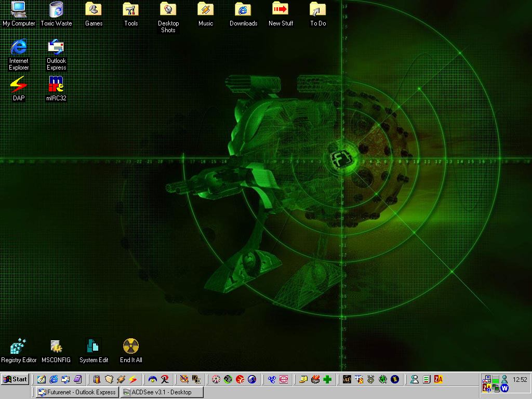
Task: Open Internet Explorer desktop icon
Action: [19, 48]
